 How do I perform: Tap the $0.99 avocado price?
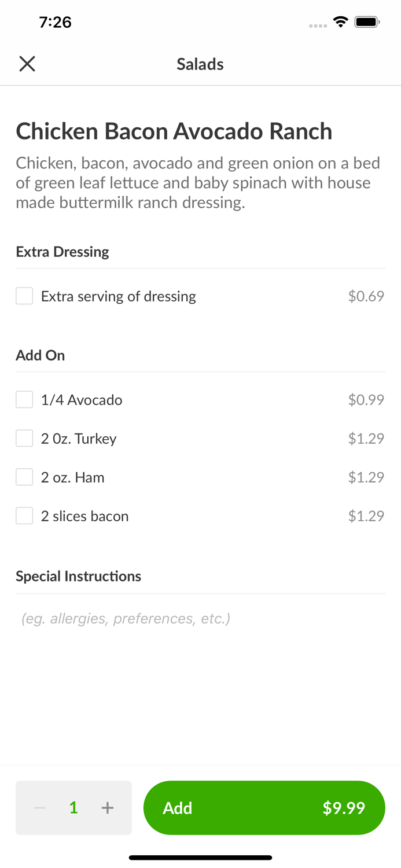pyautogui.click(x=366, y=400)
